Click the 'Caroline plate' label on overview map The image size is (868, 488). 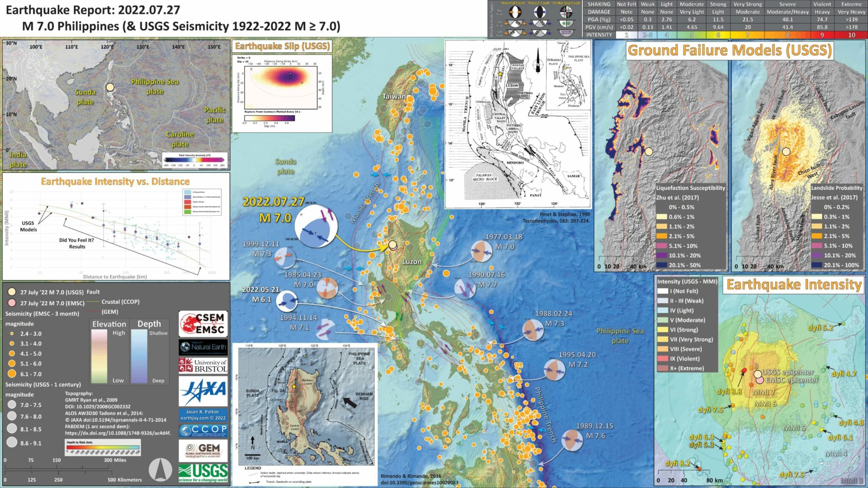tap(180, 139)
